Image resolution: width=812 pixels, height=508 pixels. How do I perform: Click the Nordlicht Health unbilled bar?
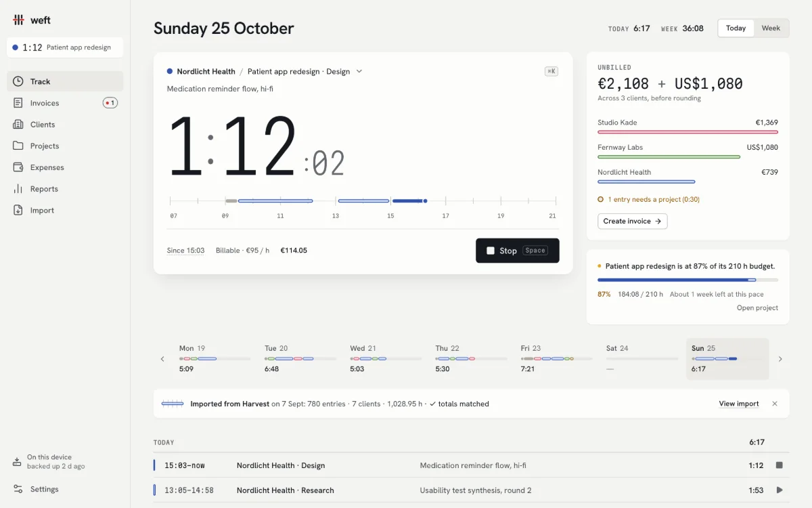coord(646,182)
